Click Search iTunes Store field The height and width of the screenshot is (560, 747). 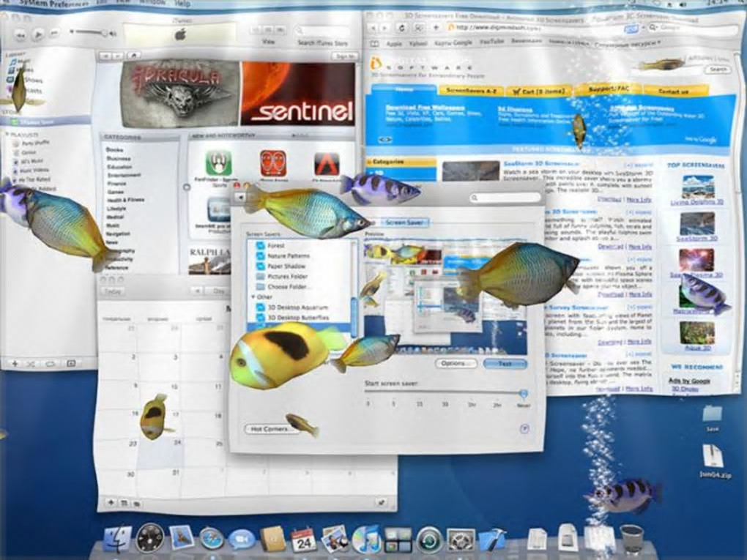[x=322, y=31]
